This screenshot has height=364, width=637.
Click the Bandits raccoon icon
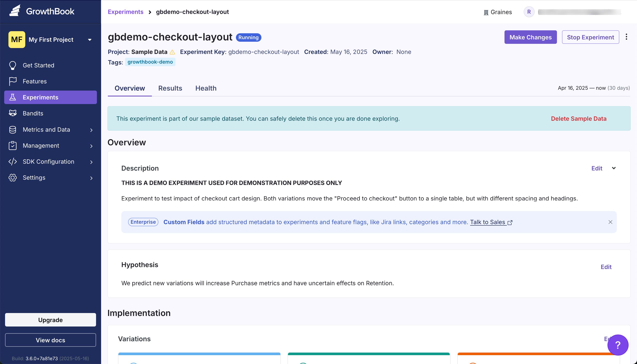click(12, 113)
